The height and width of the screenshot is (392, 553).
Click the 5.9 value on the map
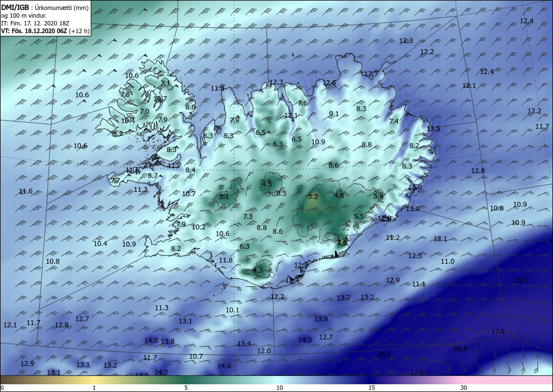[x=378, y=196]
